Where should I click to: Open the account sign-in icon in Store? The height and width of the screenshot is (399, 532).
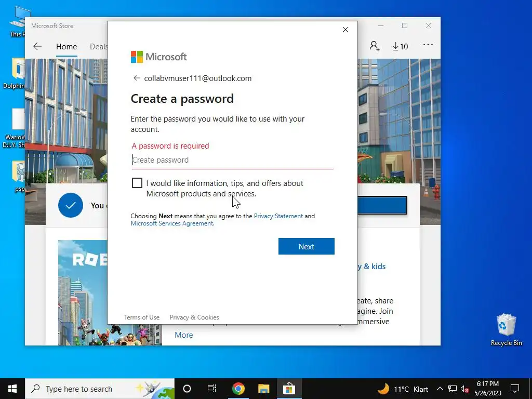[x=375, y=46]
